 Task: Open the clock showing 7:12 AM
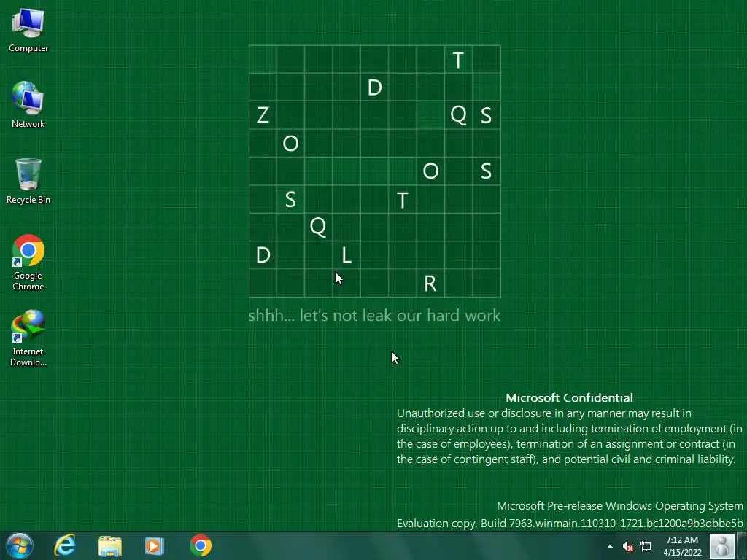pyautogui.click(x=682, y=546)
